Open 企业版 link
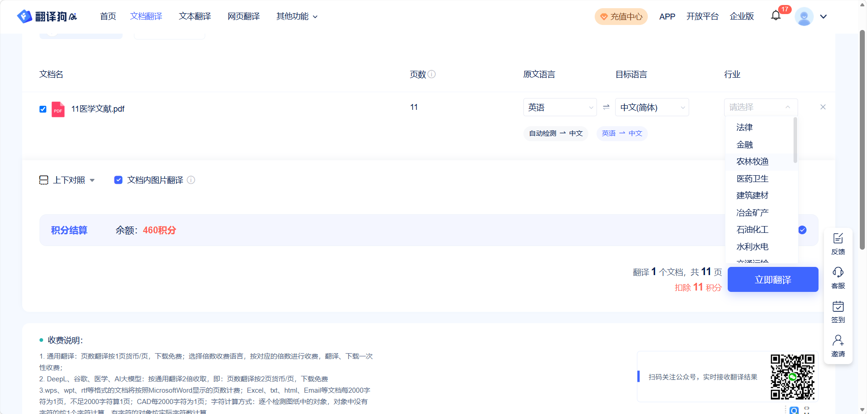868x414 pixels. click(x=742, y=16)
